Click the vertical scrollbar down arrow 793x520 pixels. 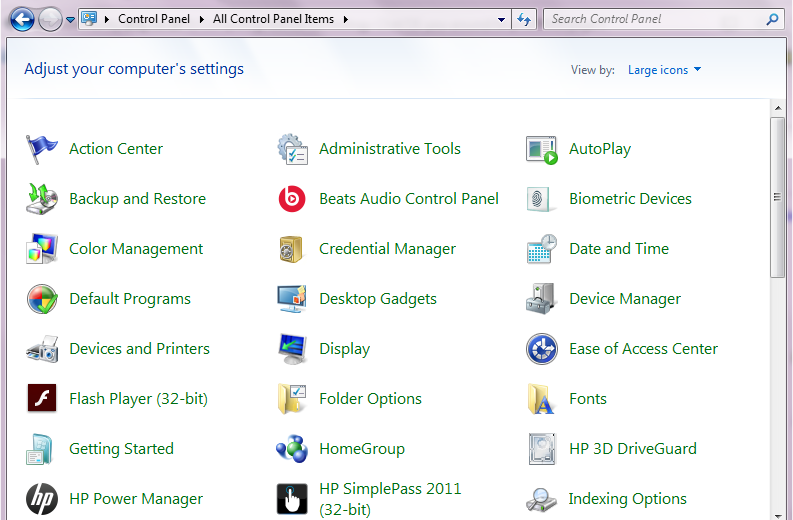(x=778, y=515)
